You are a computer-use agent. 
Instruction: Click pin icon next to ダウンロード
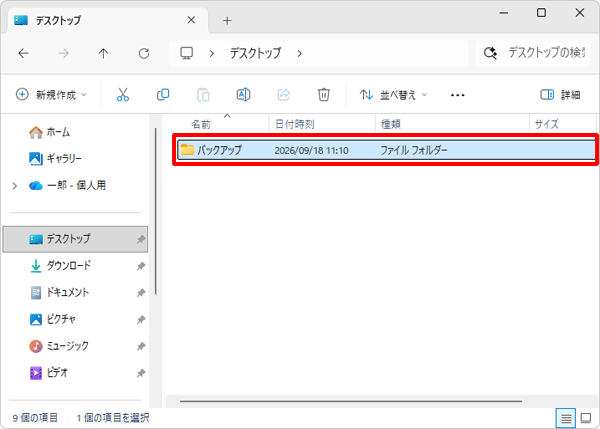click(x=141, y=266)
